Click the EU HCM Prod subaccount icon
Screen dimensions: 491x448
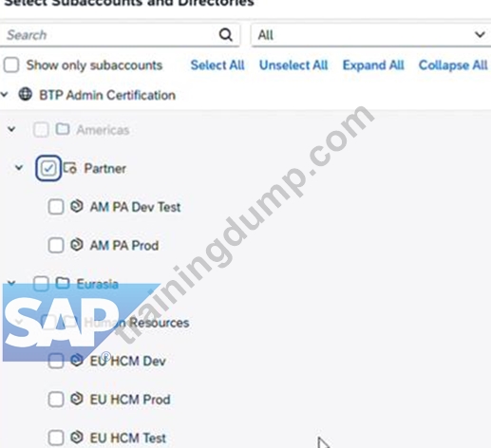click(x=77, y=399)
